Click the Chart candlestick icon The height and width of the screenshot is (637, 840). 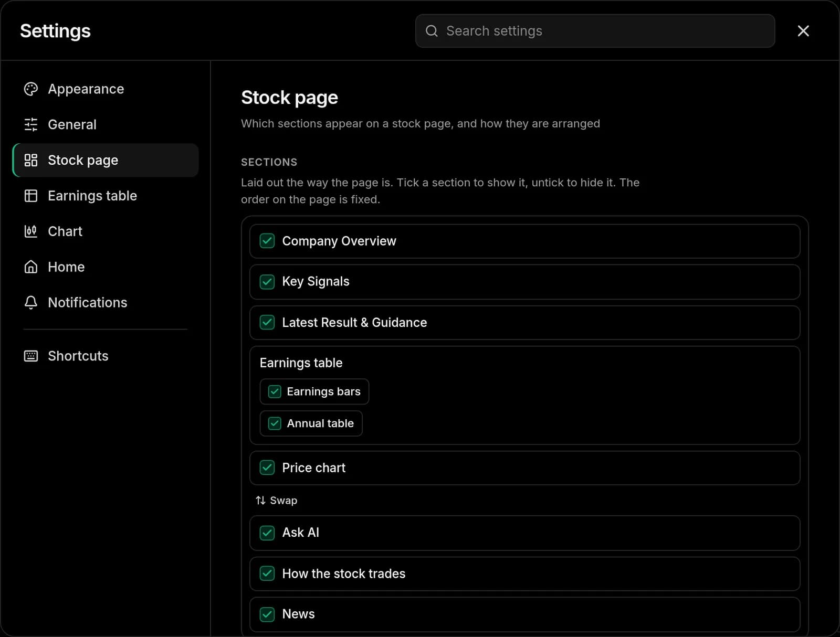click(31, 231)
